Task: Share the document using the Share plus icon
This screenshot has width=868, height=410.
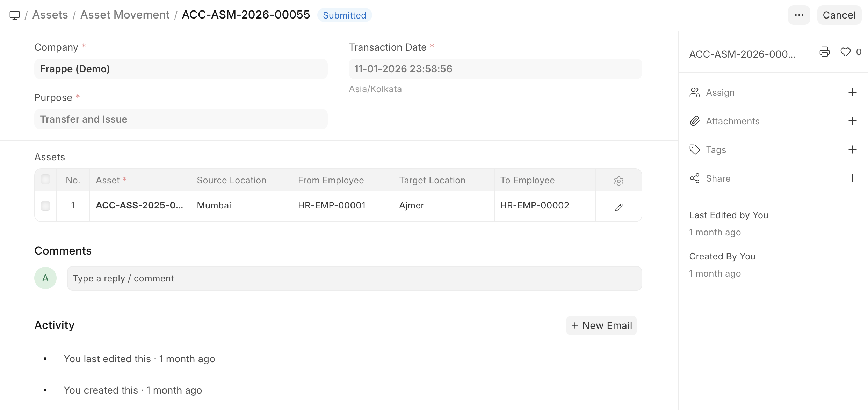Action: (x=852, y=178)
